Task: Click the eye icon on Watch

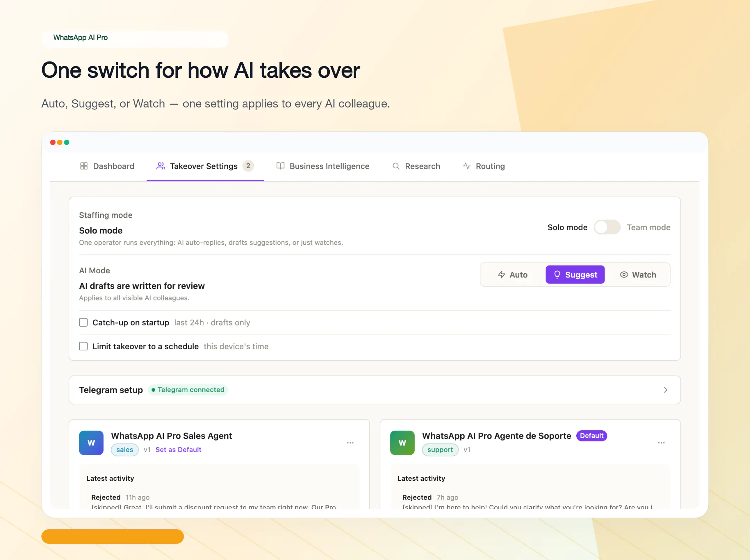Action: [624, 275]
